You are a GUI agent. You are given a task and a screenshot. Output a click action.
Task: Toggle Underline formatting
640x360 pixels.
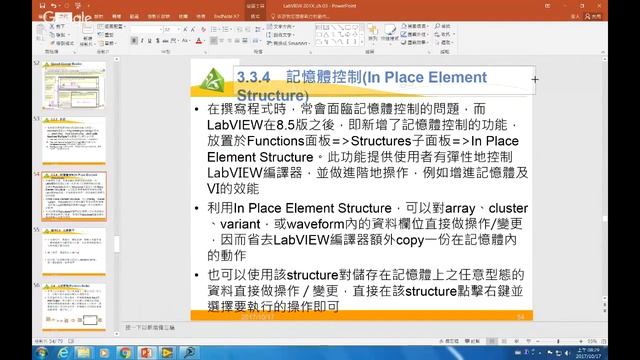coord(149,41)
